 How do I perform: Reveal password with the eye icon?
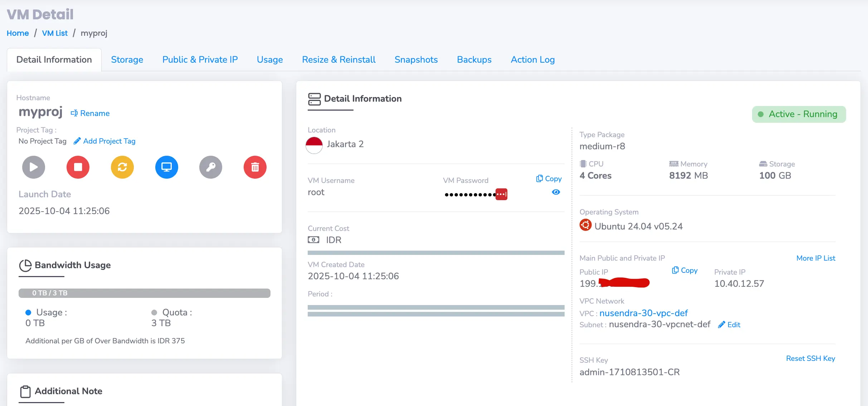click(556, 192)
